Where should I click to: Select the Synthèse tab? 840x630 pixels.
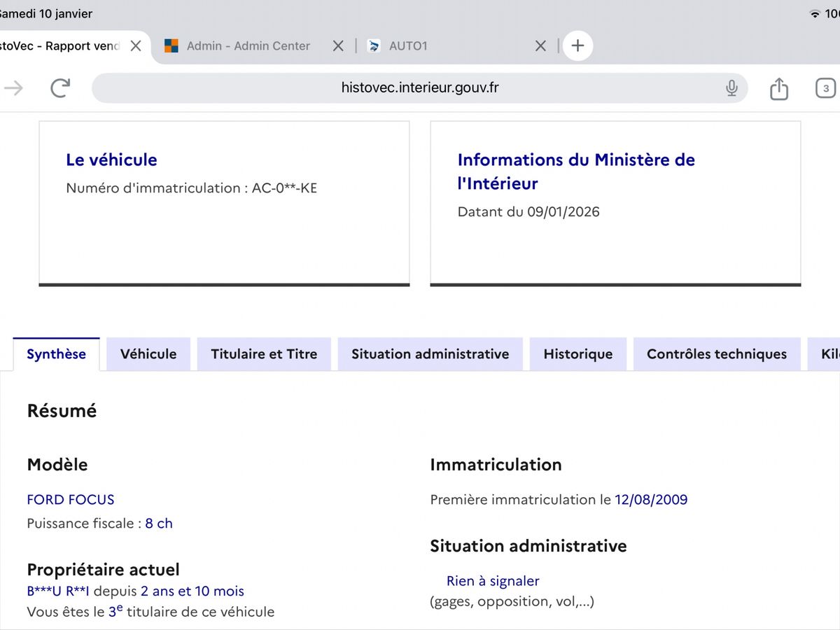[56, 354]
